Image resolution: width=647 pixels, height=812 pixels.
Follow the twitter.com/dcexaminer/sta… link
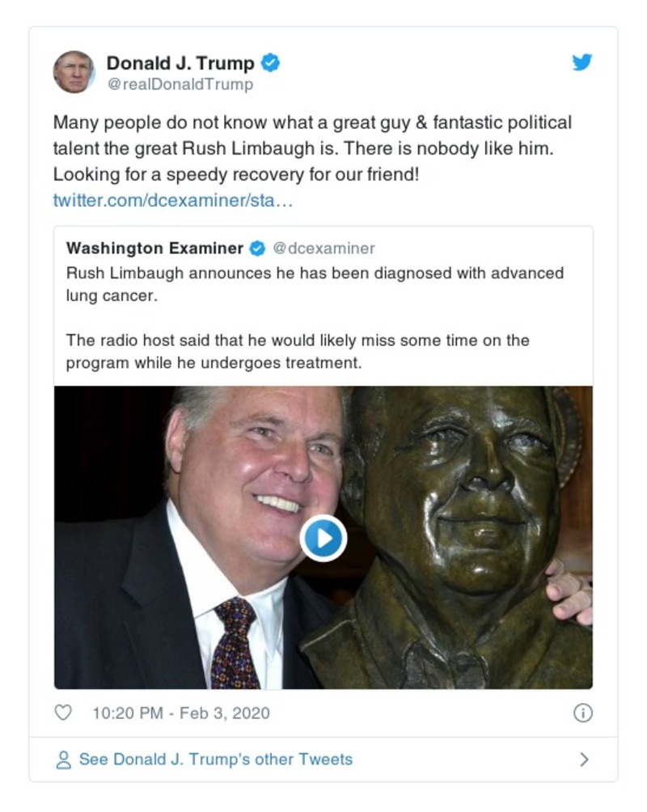point(172,200)
